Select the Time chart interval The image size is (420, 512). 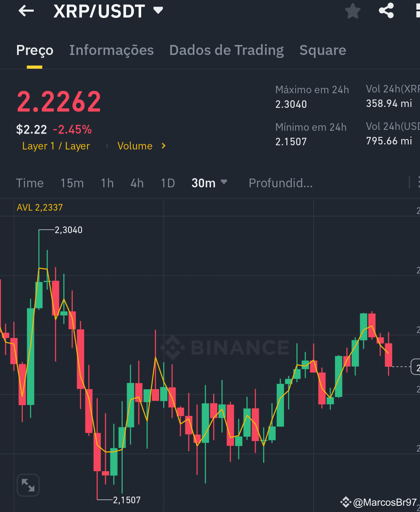click(30, 183)
